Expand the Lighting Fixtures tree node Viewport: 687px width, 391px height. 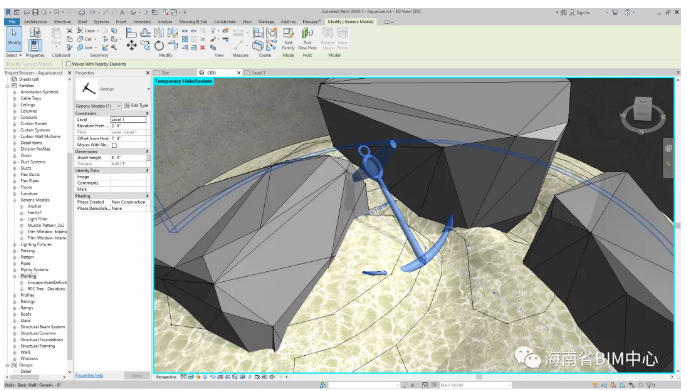14,245
